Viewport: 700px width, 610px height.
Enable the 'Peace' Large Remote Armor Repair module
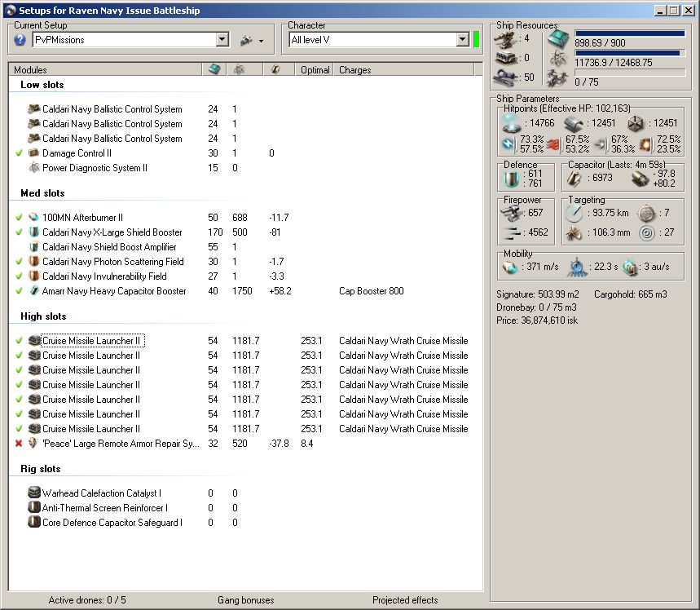click(19, 444)
